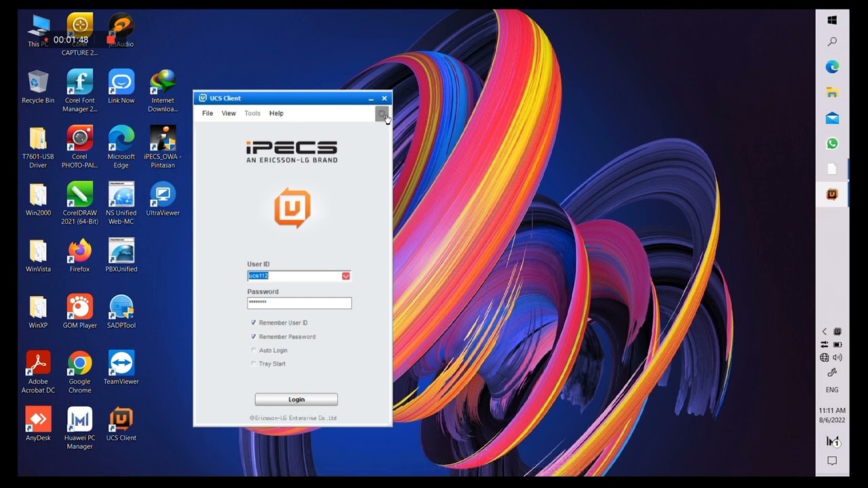Uncheck Remember User ID checkbox
Viewport: 868px width, 488px height.
(254, 323)
